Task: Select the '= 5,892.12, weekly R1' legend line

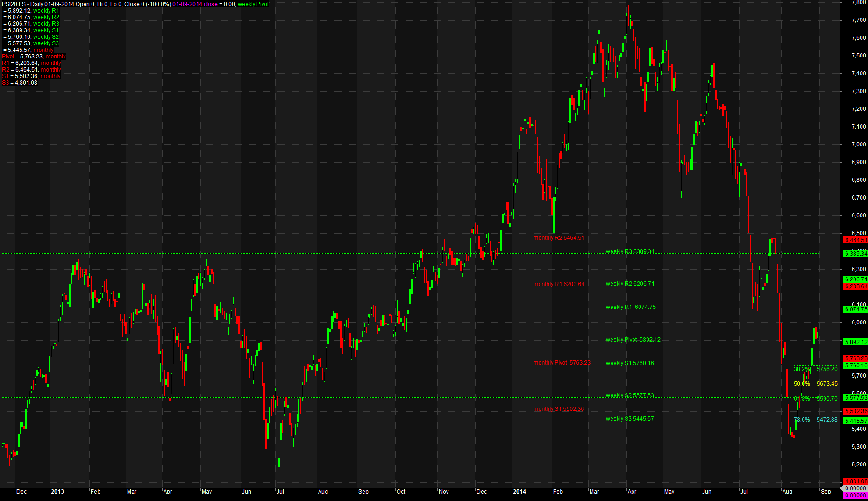Action: click(31, 11)
